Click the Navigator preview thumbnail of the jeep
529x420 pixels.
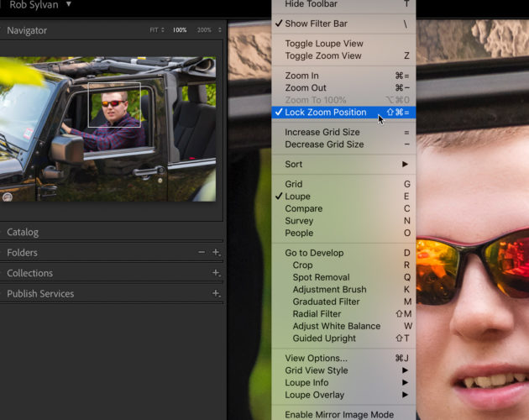108,129
